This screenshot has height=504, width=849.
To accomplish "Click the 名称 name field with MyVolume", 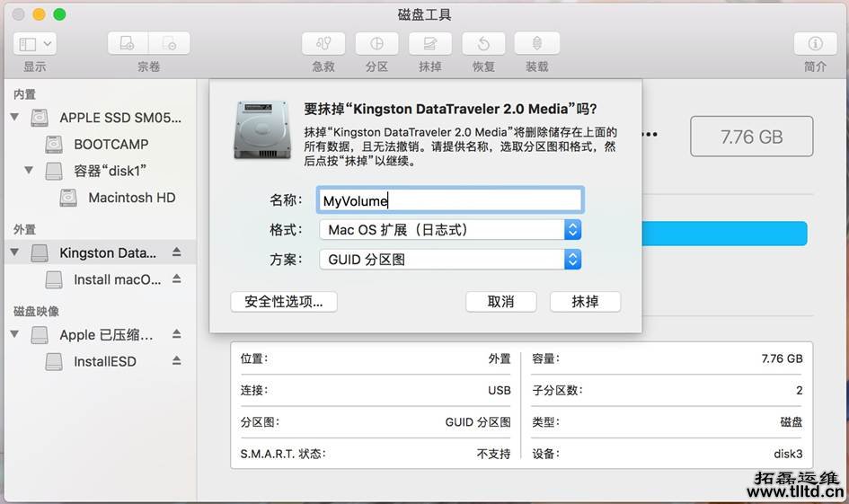I will (450, 200).
